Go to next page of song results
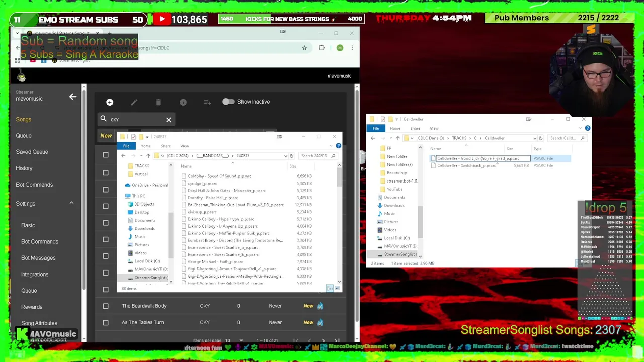 point(323,341)
